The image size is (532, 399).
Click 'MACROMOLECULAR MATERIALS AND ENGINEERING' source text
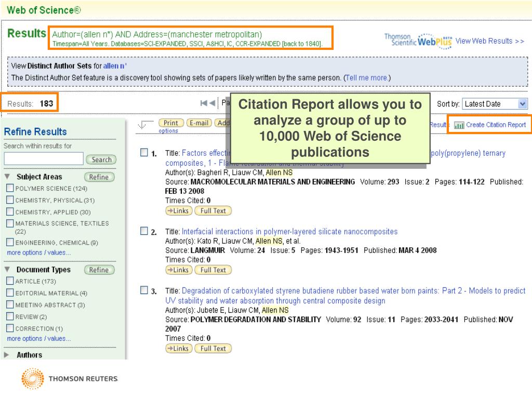pos(273,182)
